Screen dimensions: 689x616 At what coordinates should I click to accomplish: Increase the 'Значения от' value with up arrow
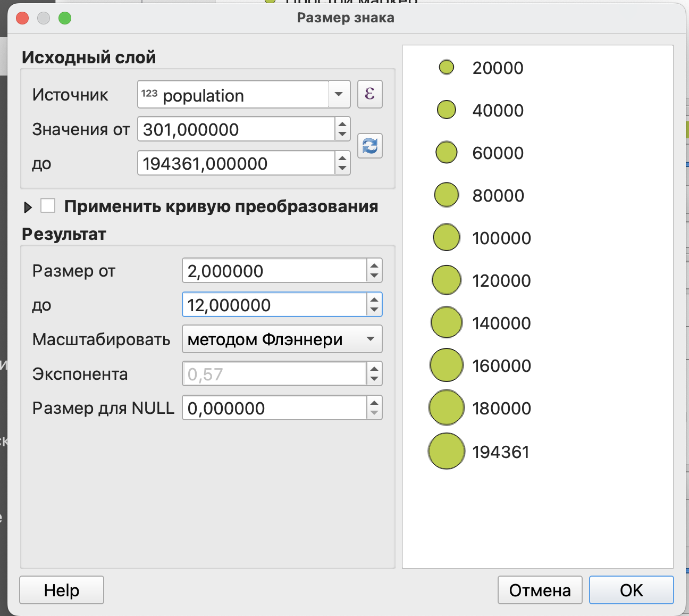[342, 124]
